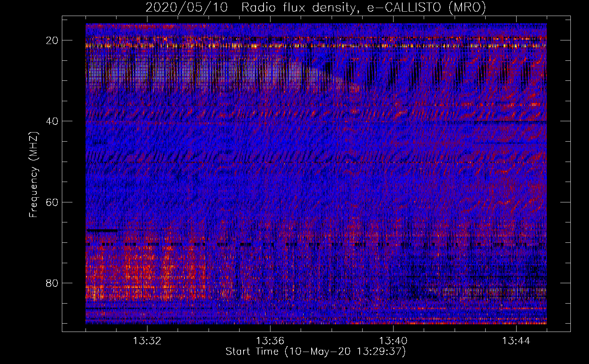Click the 13:44 time tick label

516,341
